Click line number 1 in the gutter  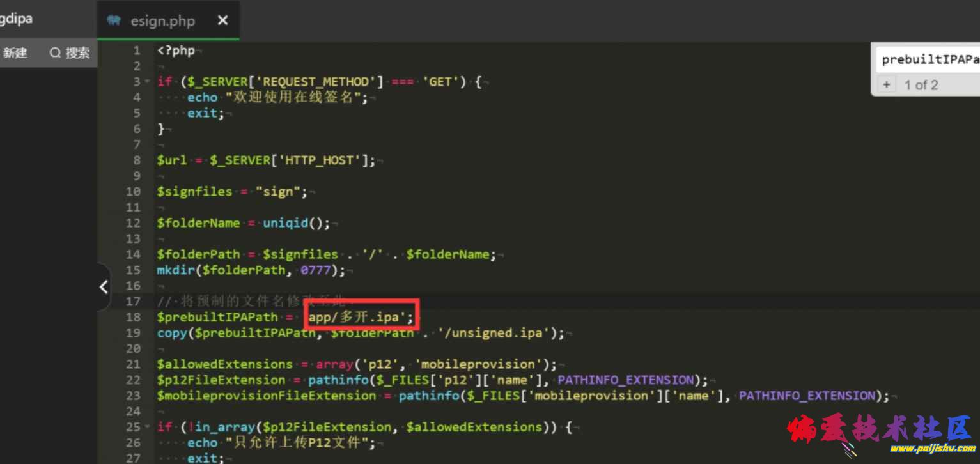coord(136,50)
